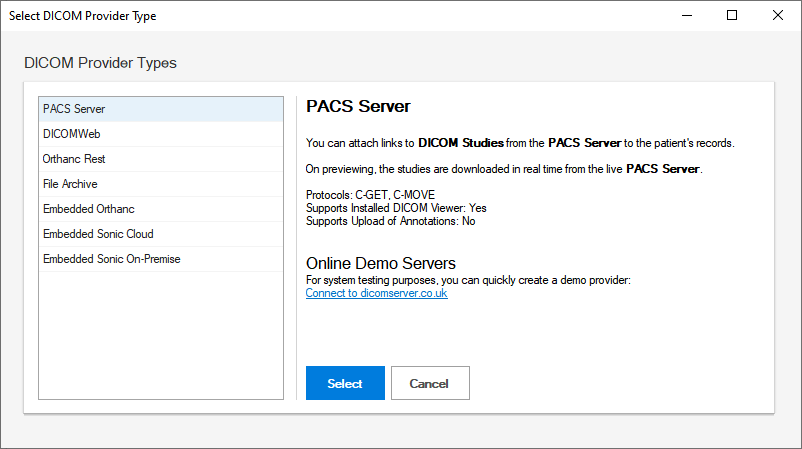The image size is (802, 449).
Task: Choose DICOMWeb provider type
Action: tap(71, 134)
